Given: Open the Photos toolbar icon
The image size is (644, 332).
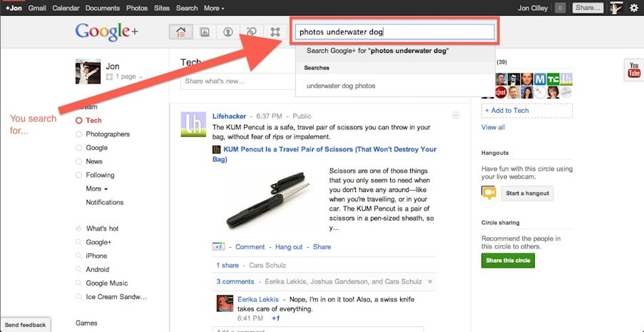Looking at the screenshot, I should tap(204, 32).
